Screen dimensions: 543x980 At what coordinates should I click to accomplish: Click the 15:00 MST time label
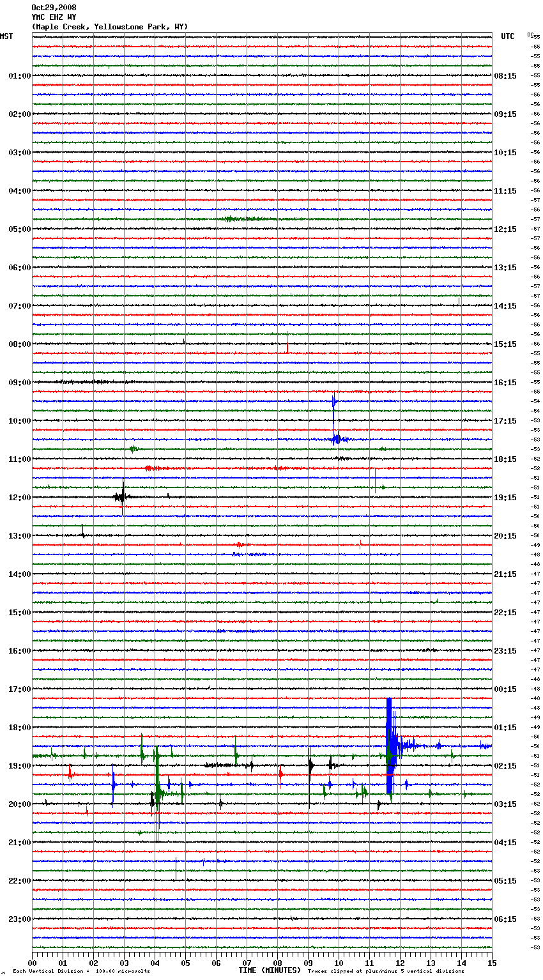pyautogui.click(x=19, y=613)
